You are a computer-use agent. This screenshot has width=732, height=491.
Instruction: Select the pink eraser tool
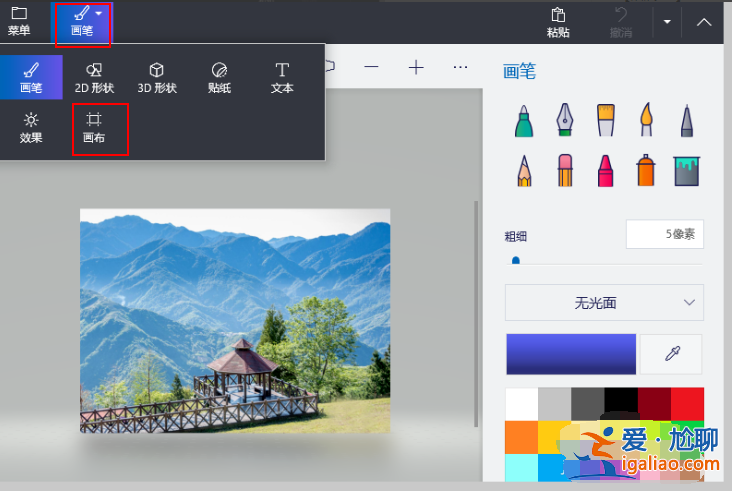click(565, 170)
